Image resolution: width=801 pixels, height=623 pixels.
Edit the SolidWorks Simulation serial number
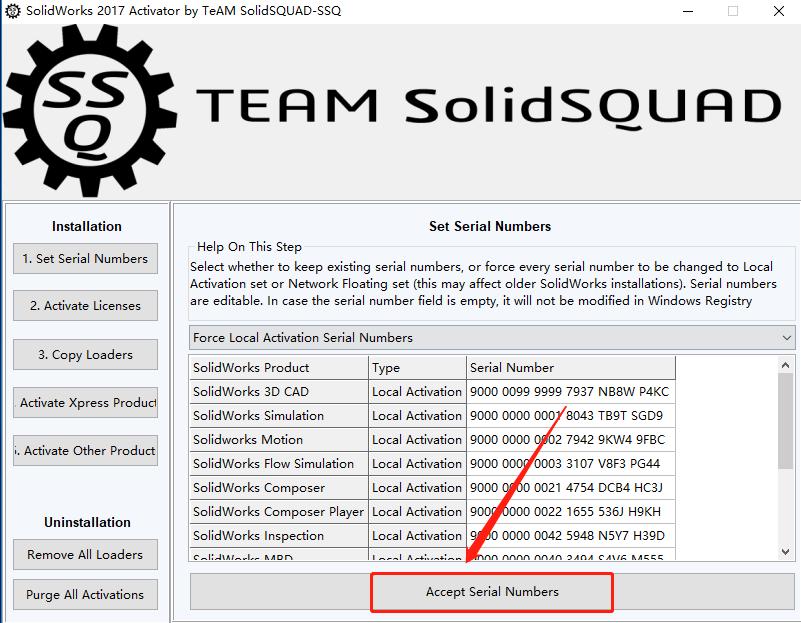click(569, 415)
